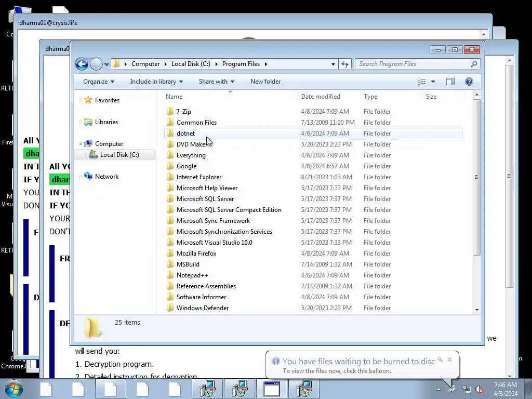
Task: Select the Notepad++ folder icon
Action: pos(170,275)
